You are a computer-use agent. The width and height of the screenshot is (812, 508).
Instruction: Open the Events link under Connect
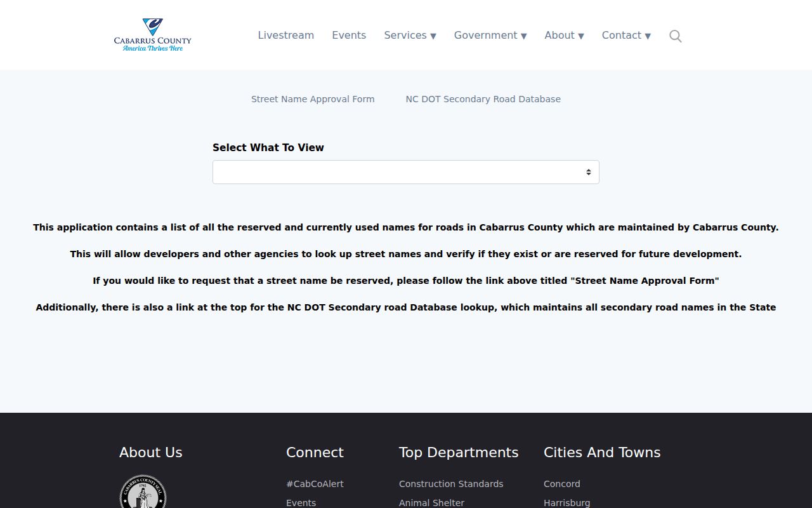click(x=301, y=502)
